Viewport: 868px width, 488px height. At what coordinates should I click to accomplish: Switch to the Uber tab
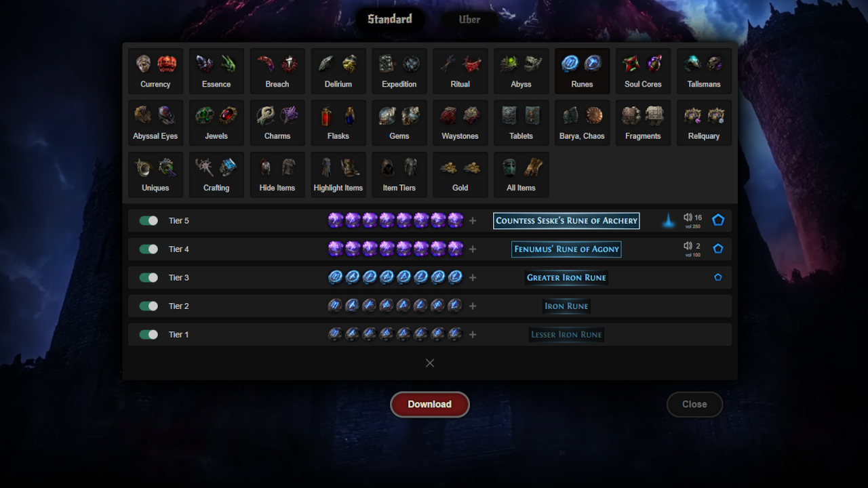(x=469, y=20)
